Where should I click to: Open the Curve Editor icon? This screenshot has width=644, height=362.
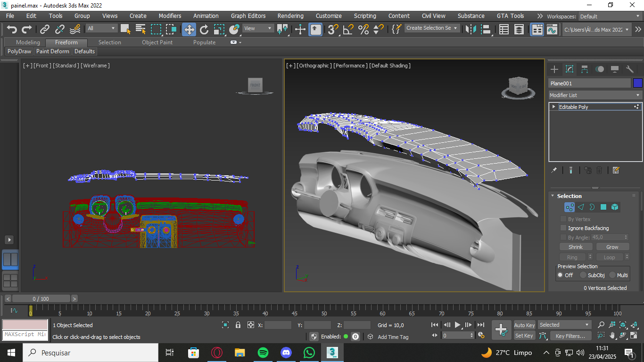[552, 29]
